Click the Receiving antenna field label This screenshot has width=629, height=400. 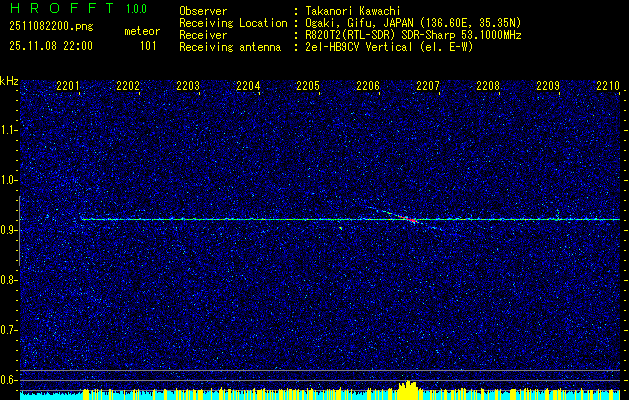(230, 47)
